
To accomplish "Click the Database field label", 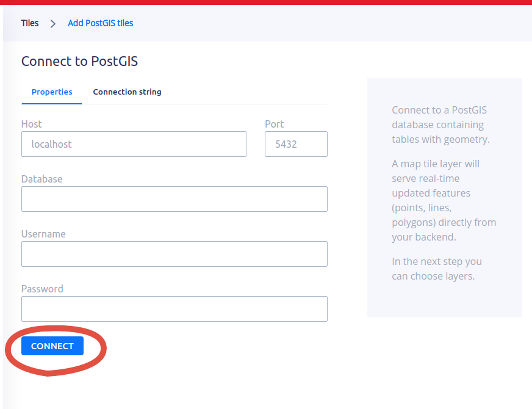I will click(41, 179).
